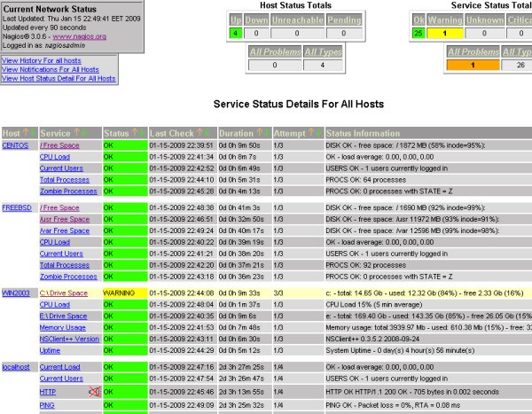The image size is (532, 414).
Task: Open WIN2003 E:\ Drive Space service
Action: click(63, 316)
